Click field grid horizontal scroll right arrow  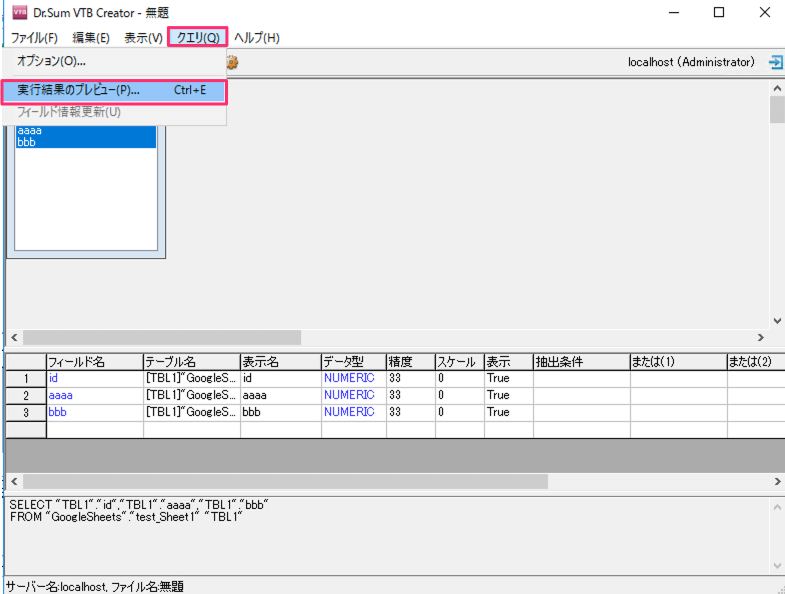(x=777, y=482)
